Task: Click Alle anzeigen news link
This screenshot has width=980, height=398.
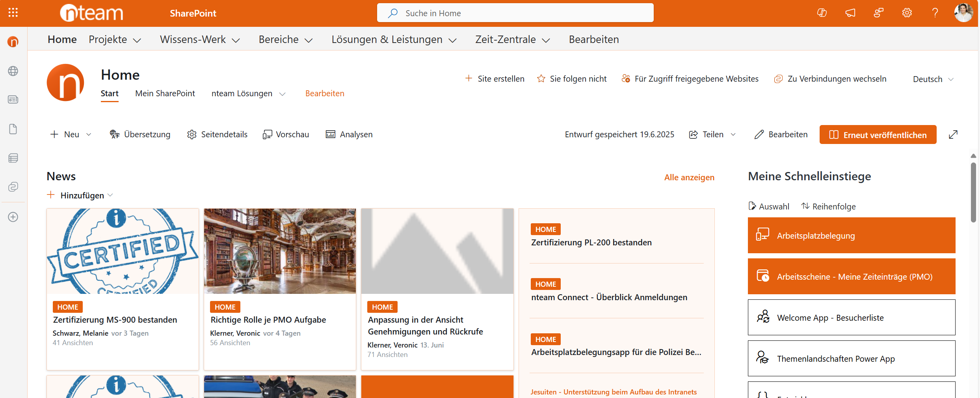Action: point(689,178)
